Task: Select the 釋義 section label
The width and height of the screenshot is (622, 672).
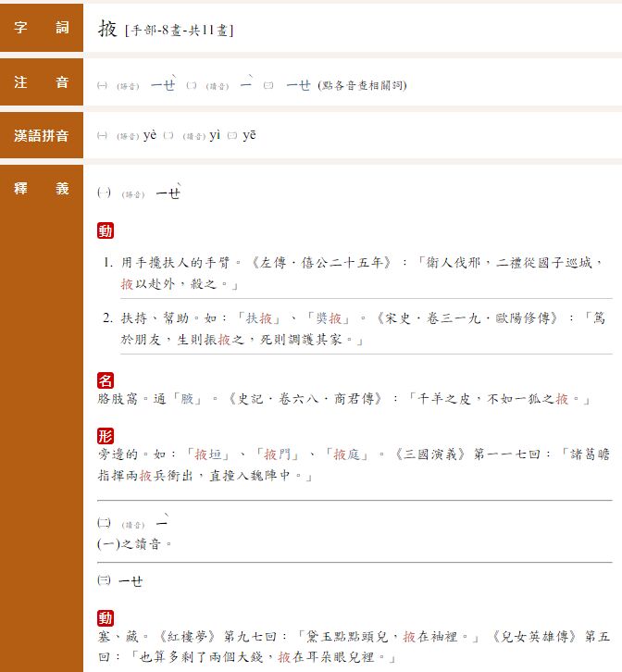Action: 42,189
